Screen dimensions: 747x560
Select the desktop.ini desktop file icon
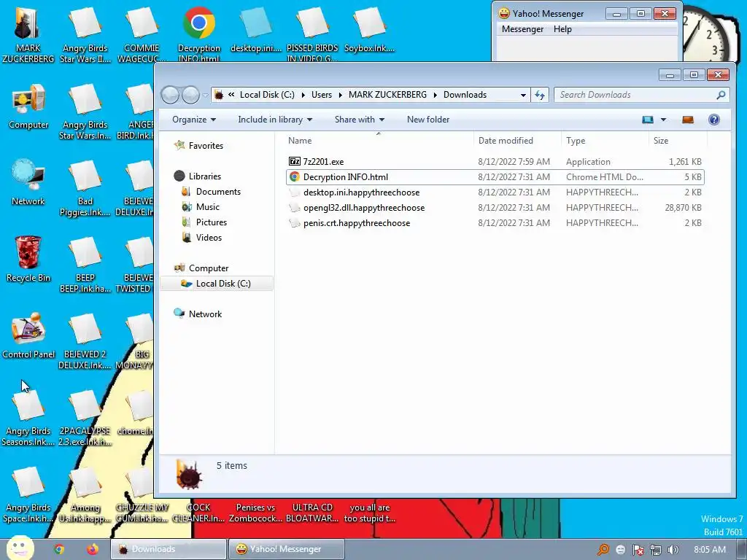tap(256, 29)
